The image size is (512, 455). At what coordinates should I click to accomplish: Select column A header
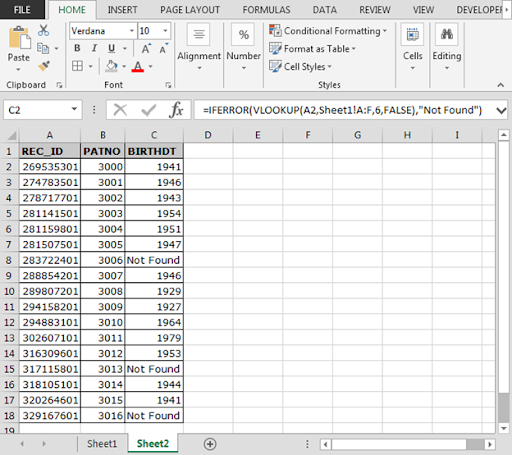pyautogui.click(x=50, y=135)
